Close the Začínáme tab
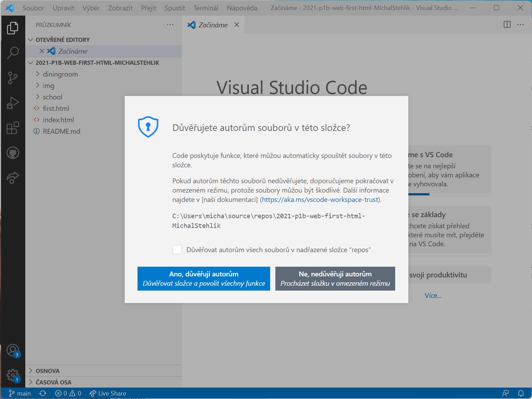The height and width of the screenshot is (399, 532). [x=237, y=25]
